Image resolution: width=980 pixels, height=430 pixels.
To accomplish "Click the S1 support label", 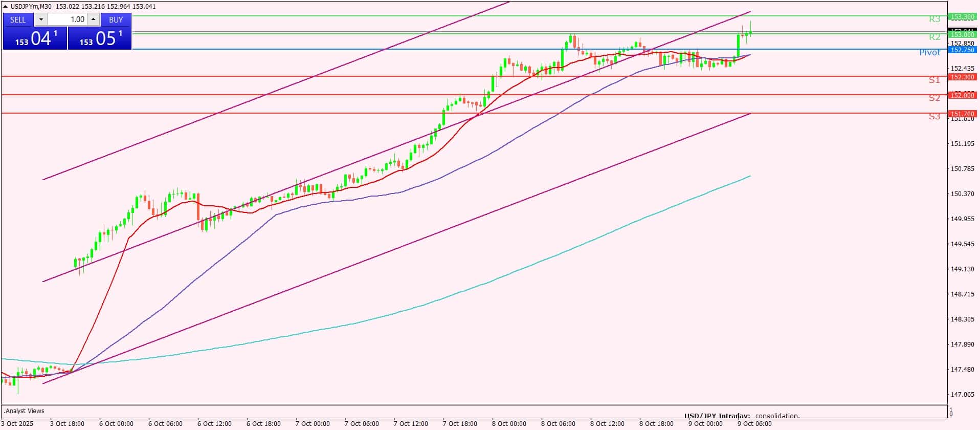I will point(934,80).
